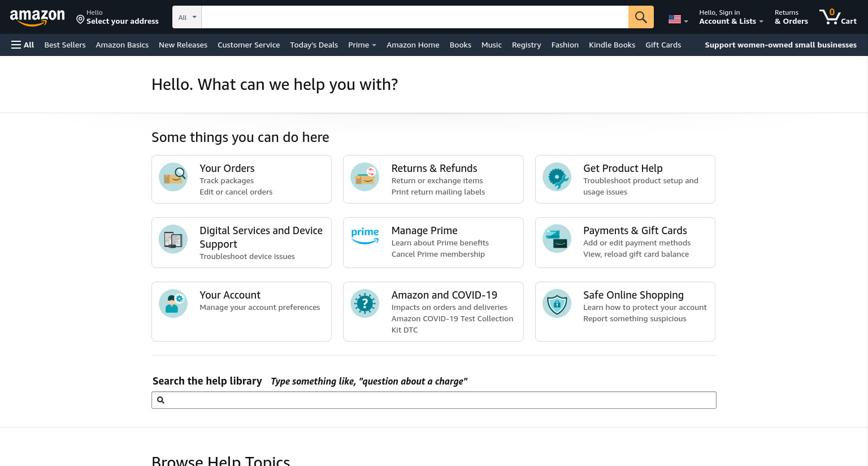The height and width of the screenshot is (466, 868).
Task: Click 'Report something suspicious' text
Action: (x=635, y=318)
